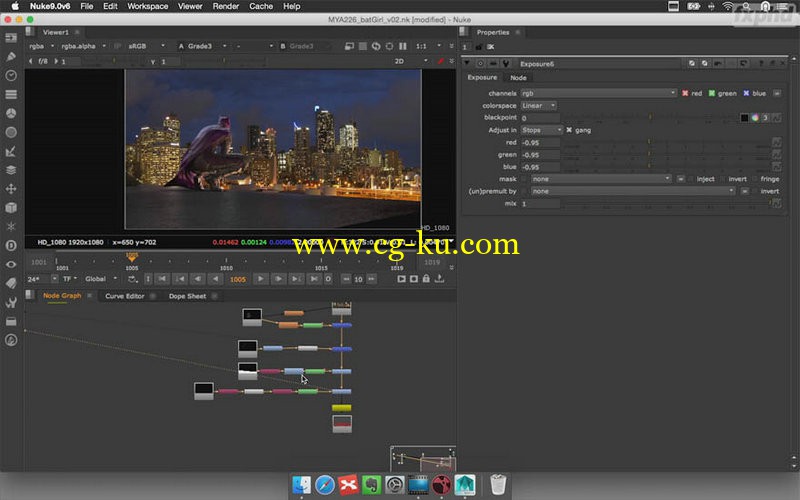Screen dimensions: 800x500
Task: Open the Color nodes wheel icon
Action: click(11, 113)
